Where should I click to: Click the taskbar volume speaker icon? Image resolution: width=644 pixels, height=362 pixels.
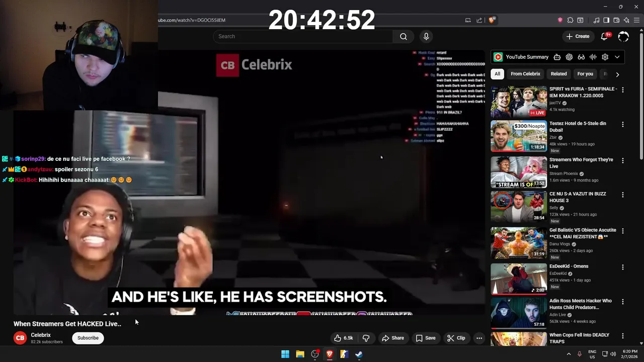pos(613,354)
